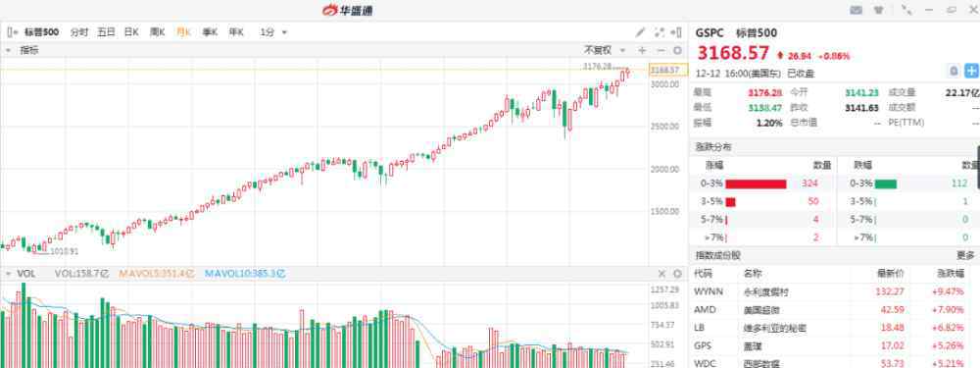The width and height of the screenshot is (980, 368).
Task: Open chart settings gear icon
Action: tap(677, 50)
